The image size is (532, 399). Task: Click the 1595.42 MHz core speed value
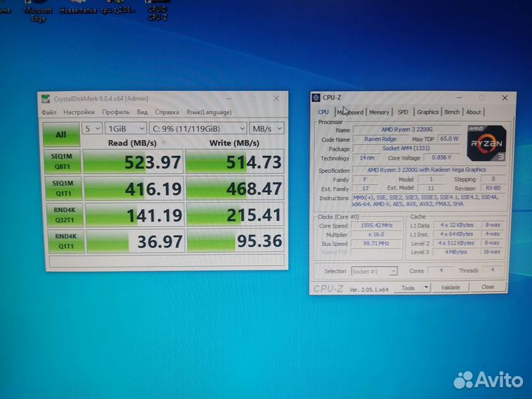pyautogui.click(x=376, y=225)
